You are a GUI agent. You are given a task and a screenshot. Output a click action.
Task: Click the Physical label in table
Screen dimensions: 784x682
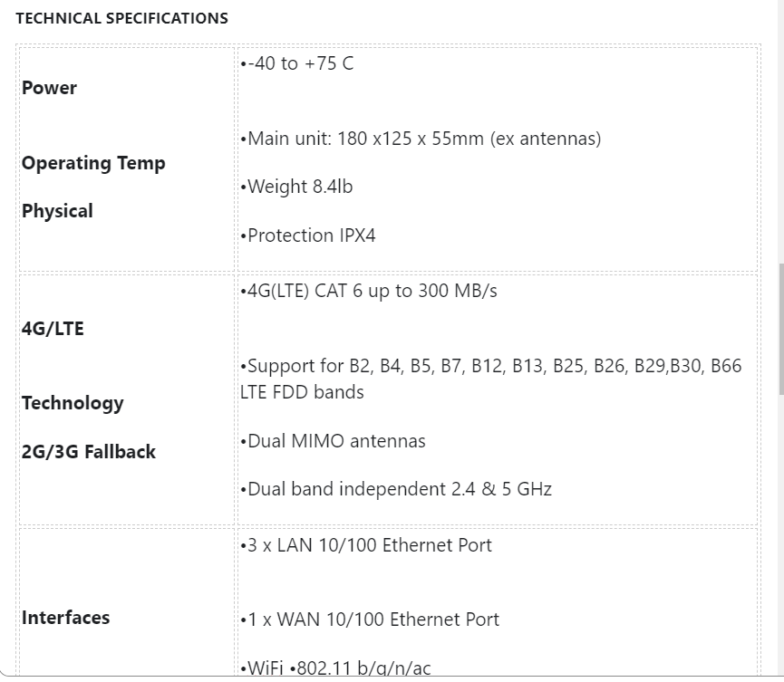[57, 211]
